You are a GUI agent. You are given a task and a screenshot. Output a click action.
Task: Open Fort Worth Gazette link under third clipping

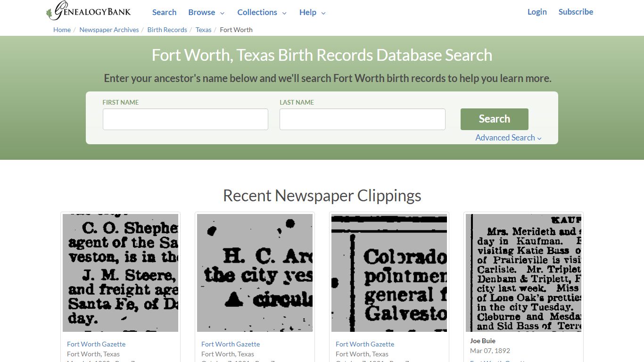pos(365,344)
